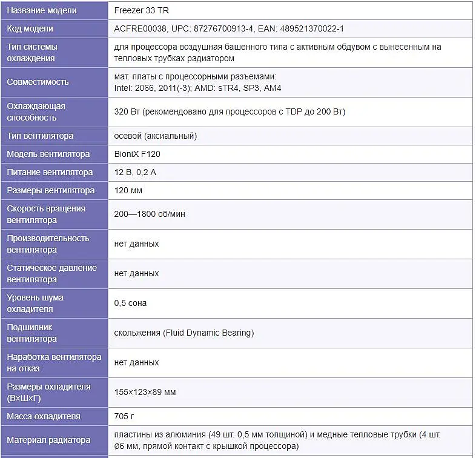This screenshot has width=476, height=458.
Task: Click the '12 В, 0,2 А' value
Action: click(135, 172)
